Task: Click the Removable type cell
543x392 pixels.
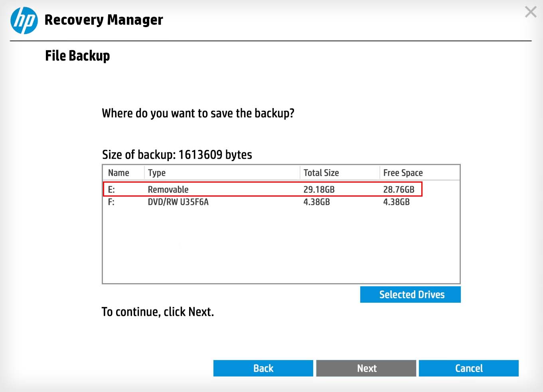Action: (168, 189)
